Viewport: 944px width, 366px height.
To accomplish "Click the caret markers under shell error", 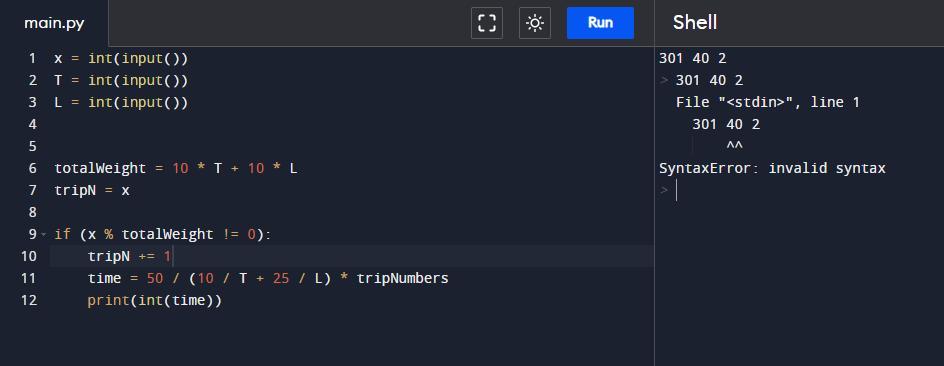I will tap(734, 146).
